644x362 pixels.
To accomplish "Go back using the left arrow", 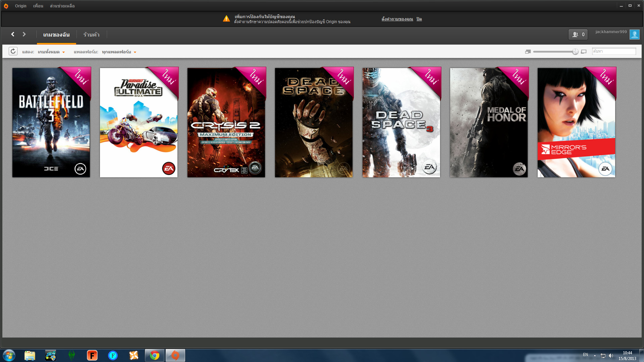I will tap(13, 34).
